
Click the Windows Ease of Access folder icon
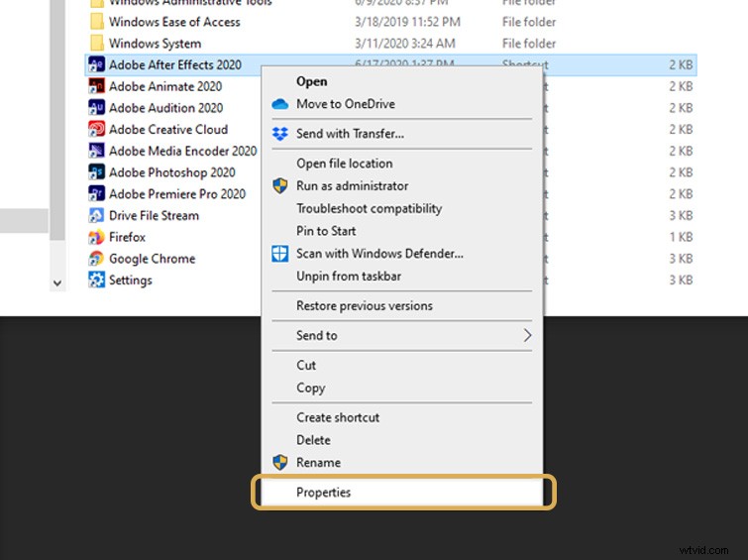97,22
